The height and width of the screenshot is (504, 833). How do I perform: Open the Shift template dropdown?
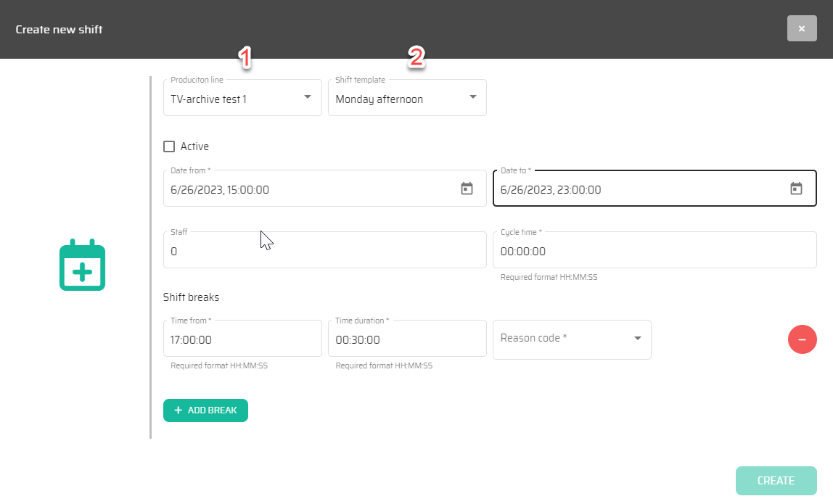tap(406, 99)
